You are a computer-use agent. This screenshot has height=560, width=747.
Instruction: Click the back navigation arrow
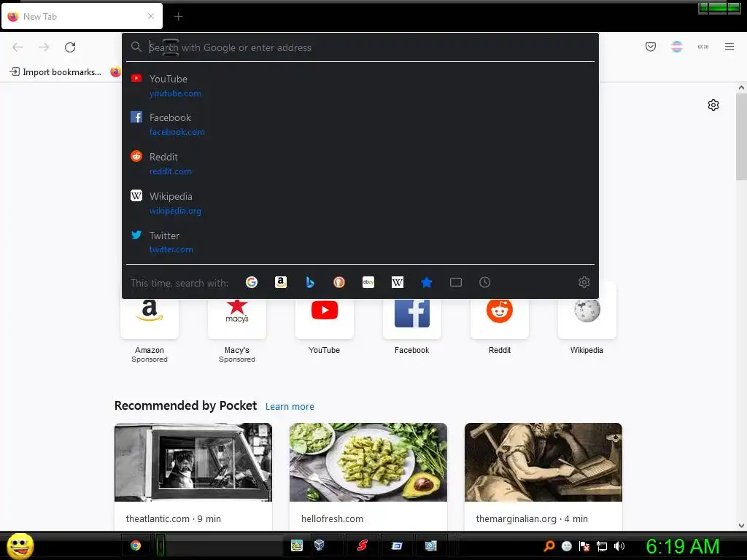pyautogui.click(x=18, y=47)
